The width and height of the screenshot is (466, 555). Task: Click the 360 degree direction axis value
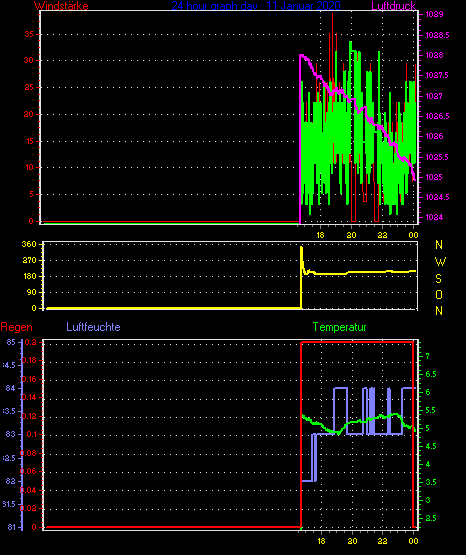tap(29, 244)
